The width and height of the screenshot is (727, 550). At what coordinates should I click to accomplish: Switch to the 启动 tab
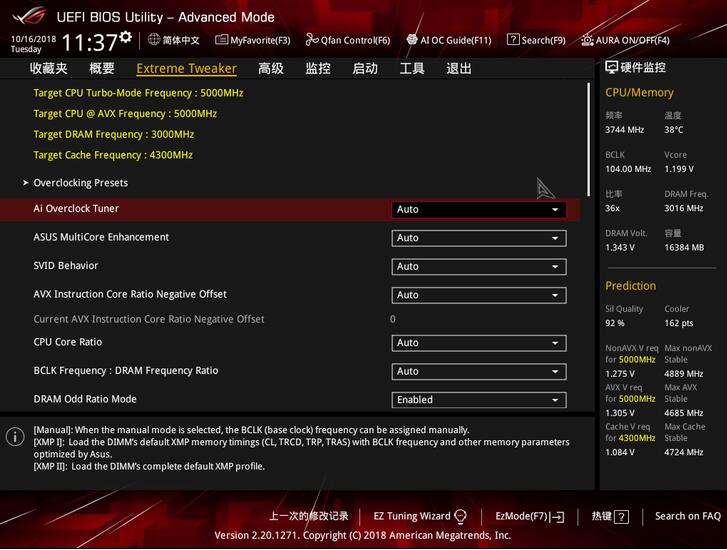click(x=365, y=69)
